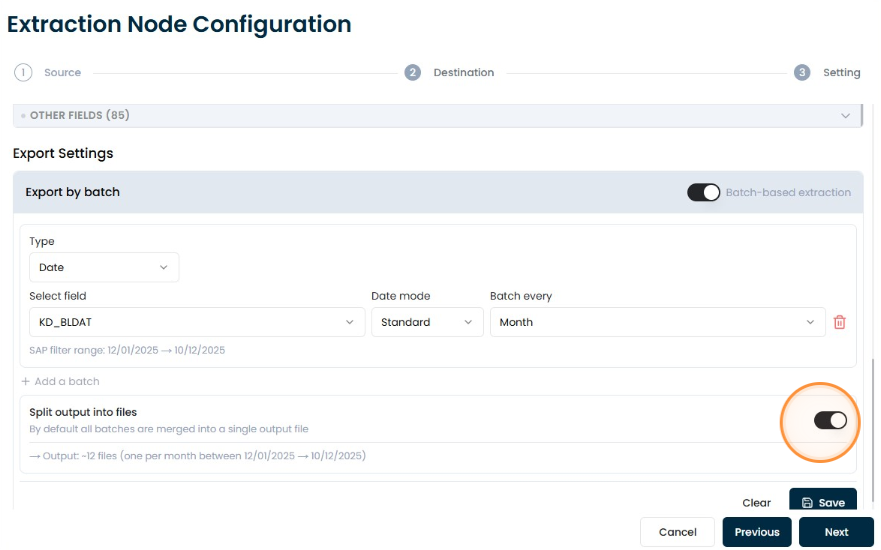Click the SAP filter range text
This screenshot has width=881, height=550.
pos(127,351)
